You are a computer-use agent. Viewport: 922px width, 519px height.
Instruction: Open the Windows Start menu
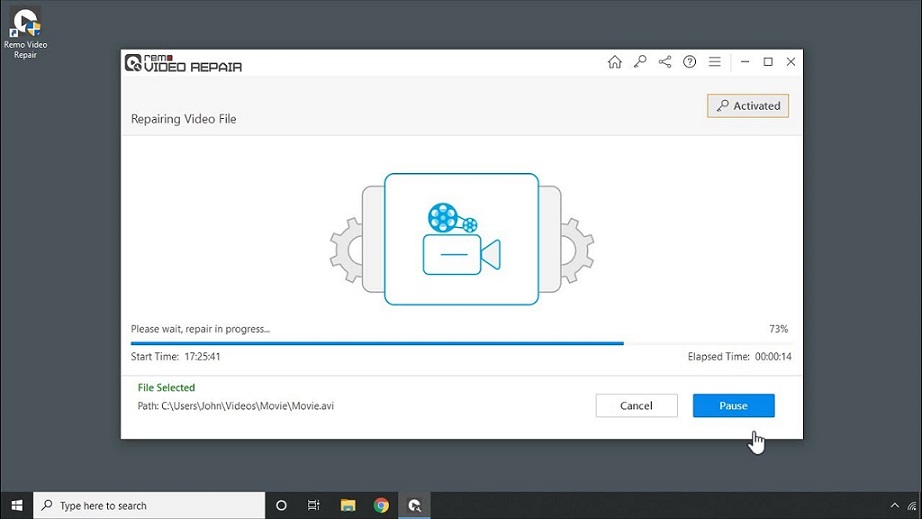(16, 505)
